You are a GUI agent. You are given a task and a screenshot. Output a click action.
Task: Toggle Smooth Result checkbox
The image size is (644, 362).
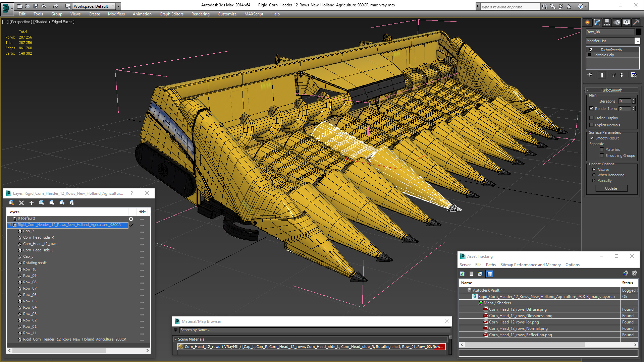[592, 138]
